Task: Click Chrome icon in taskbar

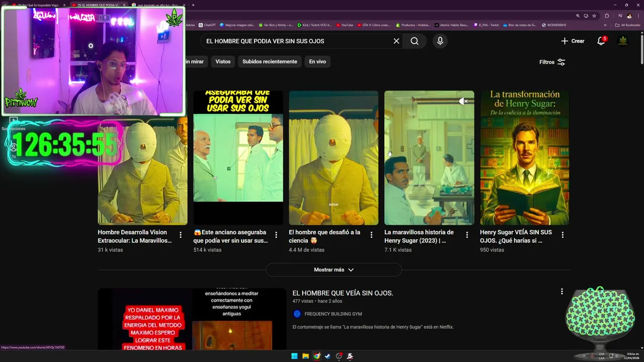Action: (317, 356)
